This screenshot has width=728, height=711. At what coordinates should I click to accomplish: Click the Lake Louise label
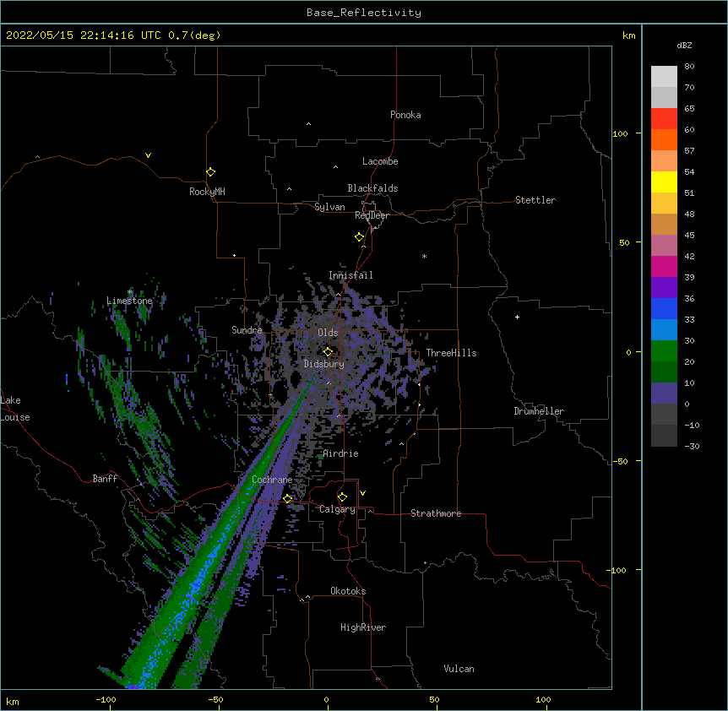tap(15, 409)
